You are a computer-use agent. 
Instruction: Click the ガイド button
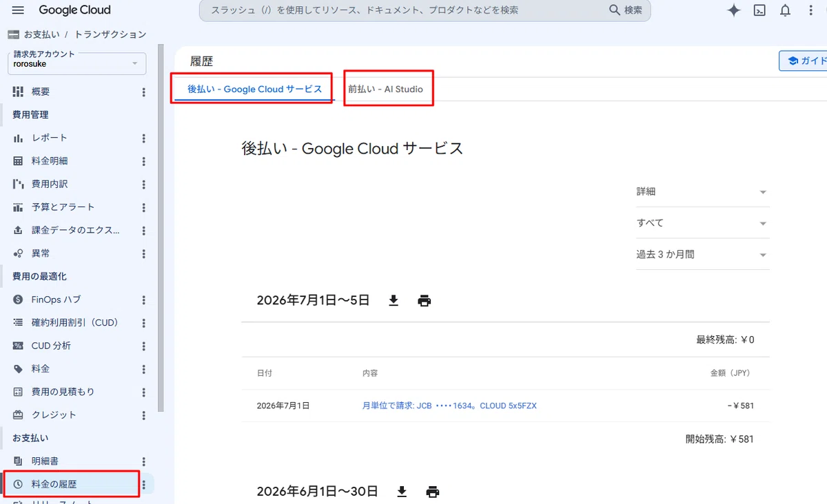[x=804, y=61]
